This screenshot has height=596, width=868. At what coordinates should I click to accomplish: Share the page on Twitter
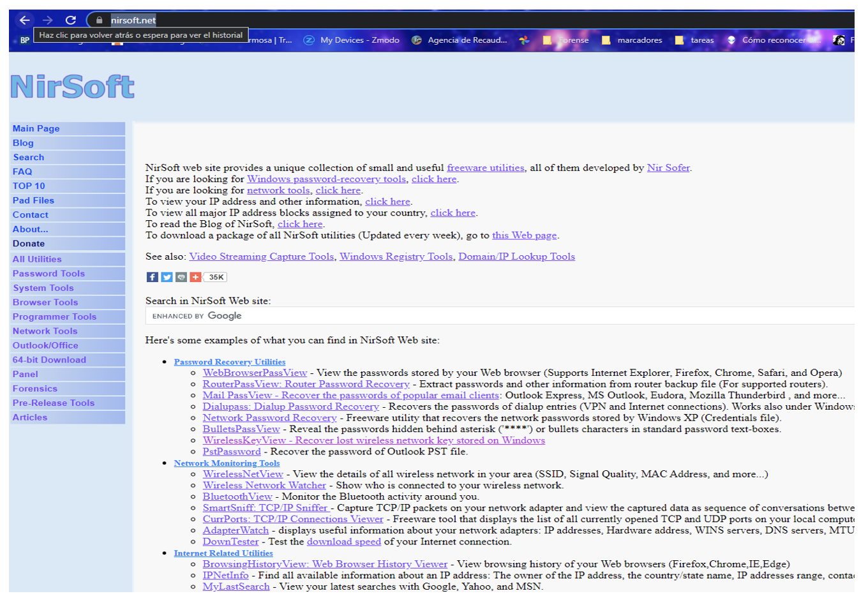point(167,277)
